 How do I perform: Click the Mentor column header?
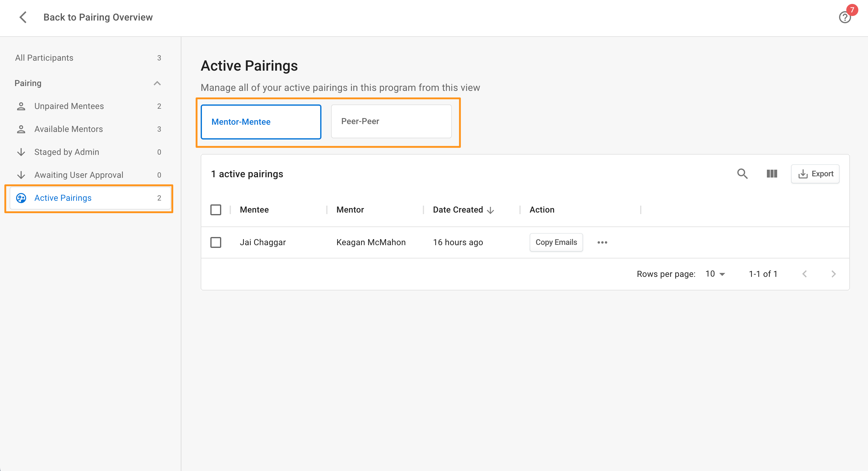pyautogui.click(x=350, y=210)
